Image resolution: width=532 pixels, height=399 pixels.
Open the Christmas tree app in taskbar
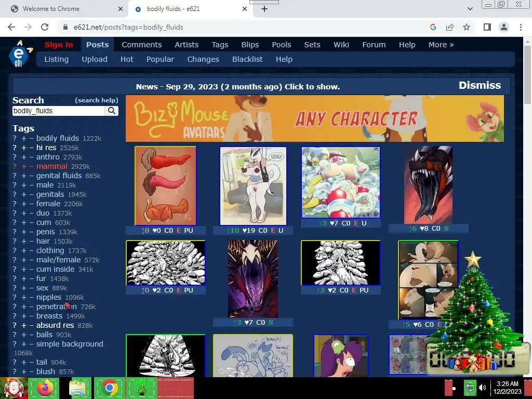141,388
